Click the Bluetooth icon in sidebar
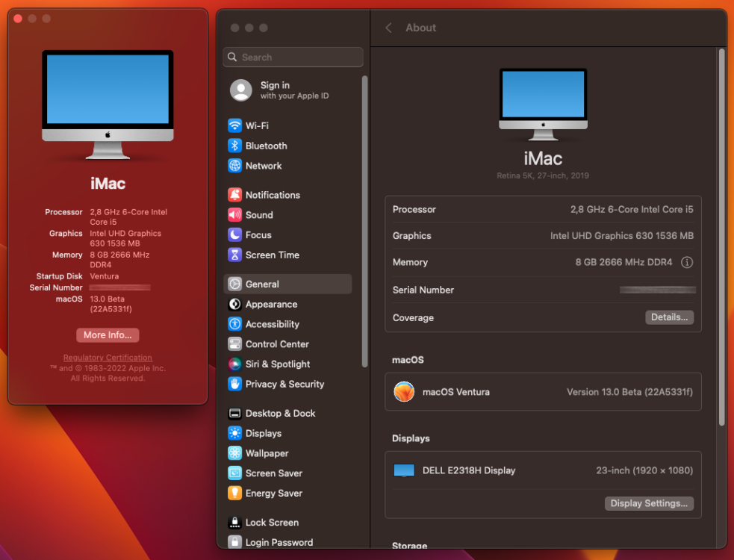Viewport: 734px width, 560px height. point(234,146)
